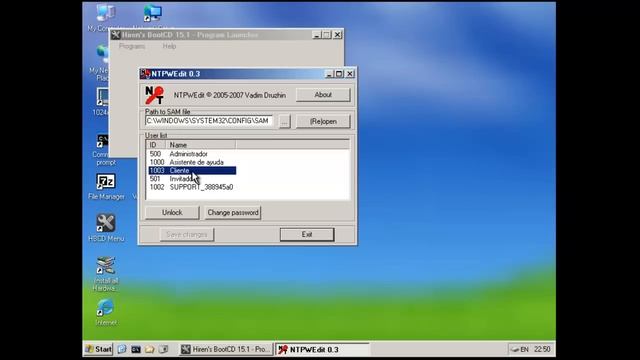Click the Exit button in NTPWEdit
This screenshot has width=640, height=360.
307,235
